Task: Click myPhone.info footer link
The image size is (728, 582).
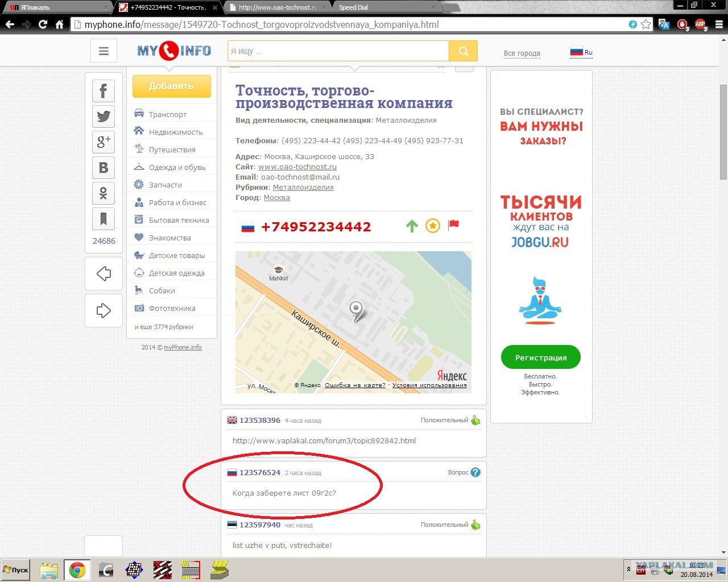Action: click(x=183, y=347)
